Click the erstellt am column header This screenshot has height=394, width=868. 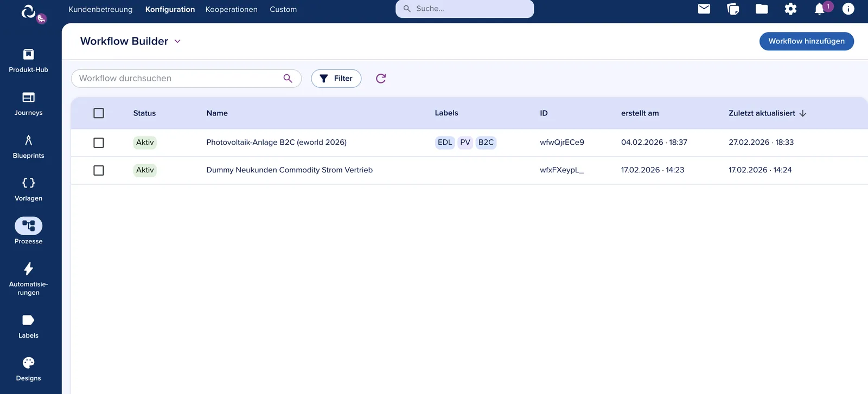[640, 113]
